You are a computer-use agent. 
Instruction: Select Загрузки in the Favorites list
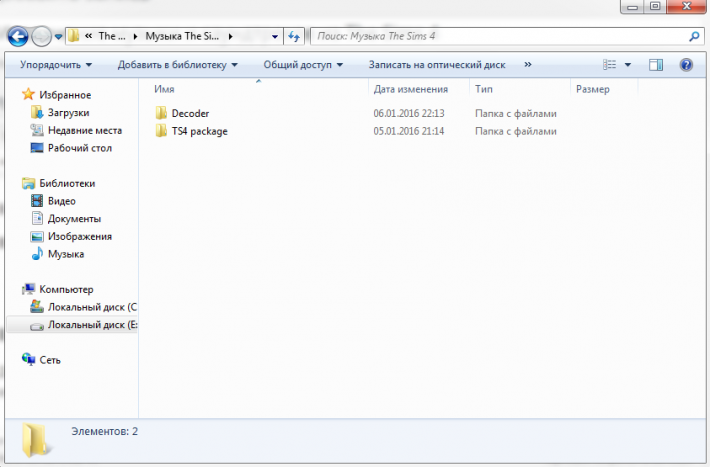click(x=69, y=112)
